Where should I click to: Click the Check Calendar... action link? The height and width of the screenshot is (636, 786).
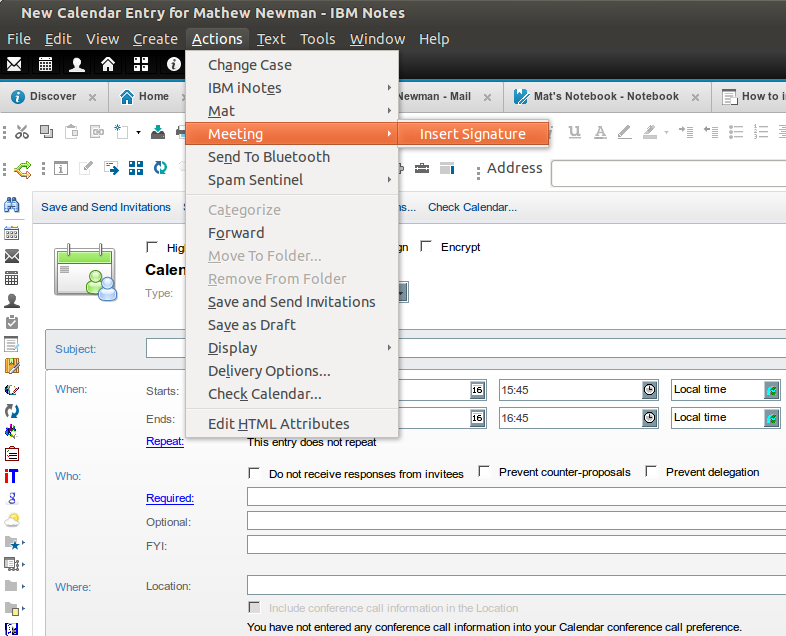472,207
